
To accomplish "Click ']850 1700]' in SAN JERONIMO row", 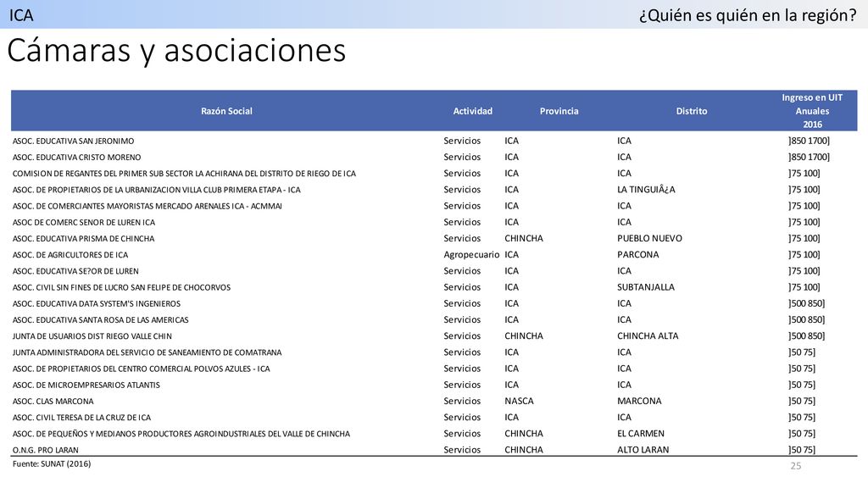I will [x=809, y=141].
